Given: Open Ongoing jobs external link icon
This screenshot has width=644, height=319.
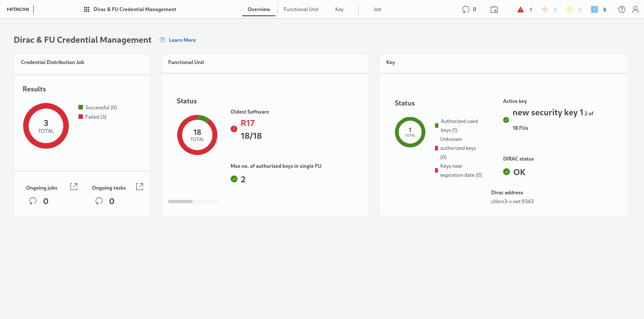Looking at the screenshot, I should tap(74, 187).
